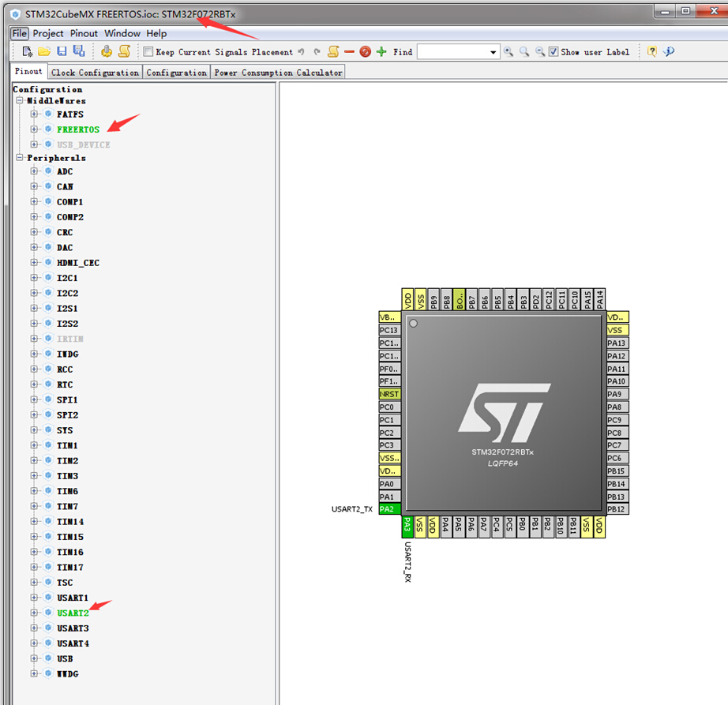Image resolution: width=728 pixels, height=705 pixels.
Task: Open the Power Consumption Calculator tab
Action: click(278, 73)
